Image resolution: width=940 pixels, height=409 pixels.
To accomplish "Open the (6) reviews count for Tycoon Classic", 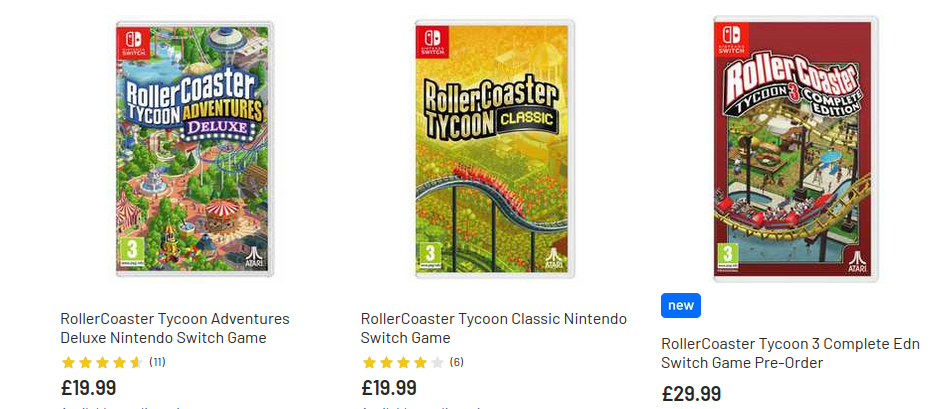I will 456,361.
